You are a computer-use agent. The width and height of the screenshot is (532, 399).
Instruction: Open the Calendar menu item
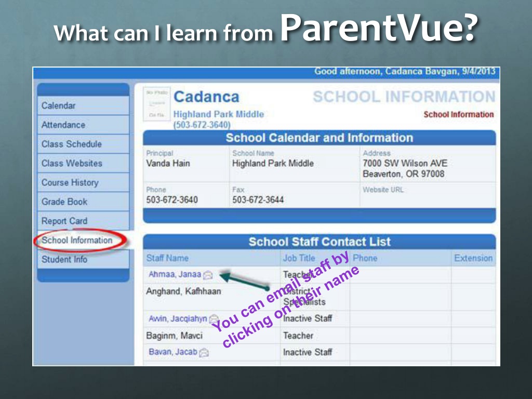83,105
